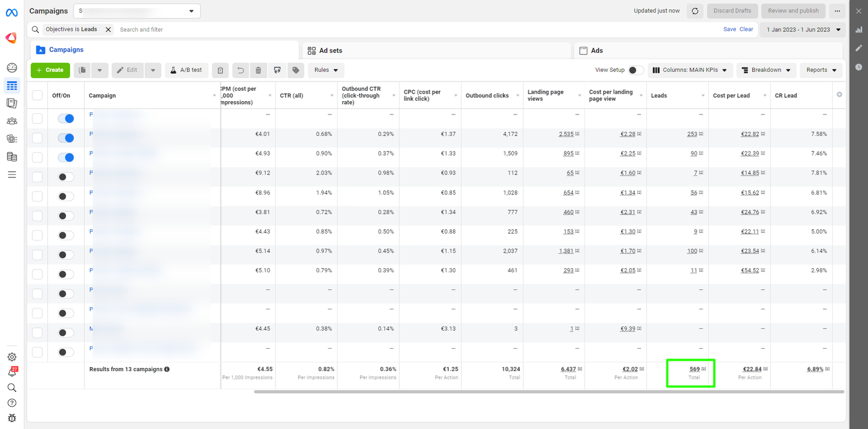This screenshot has height=429, width=868.
Task: Open the Breakdown dropdown
Action: point(767,70)
